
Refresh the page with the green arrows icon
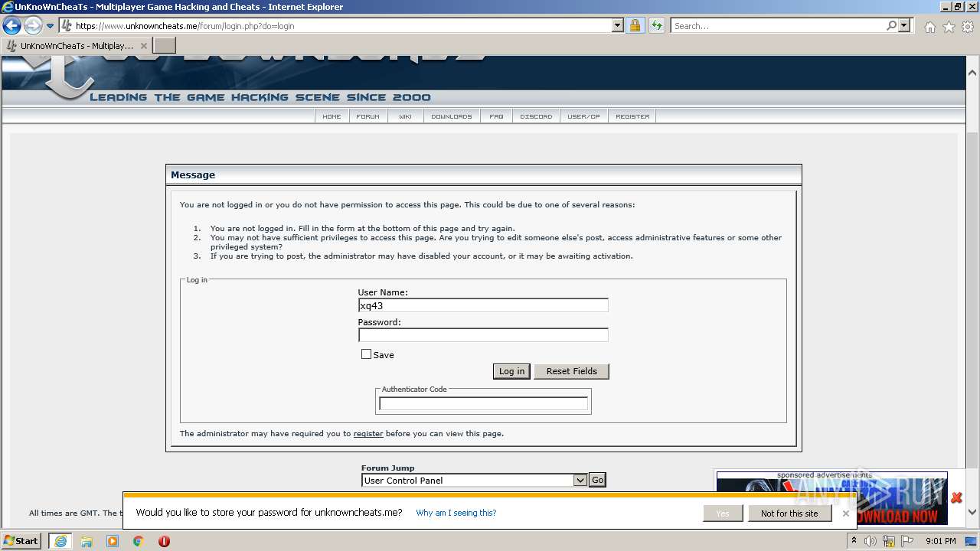(657, 25)
